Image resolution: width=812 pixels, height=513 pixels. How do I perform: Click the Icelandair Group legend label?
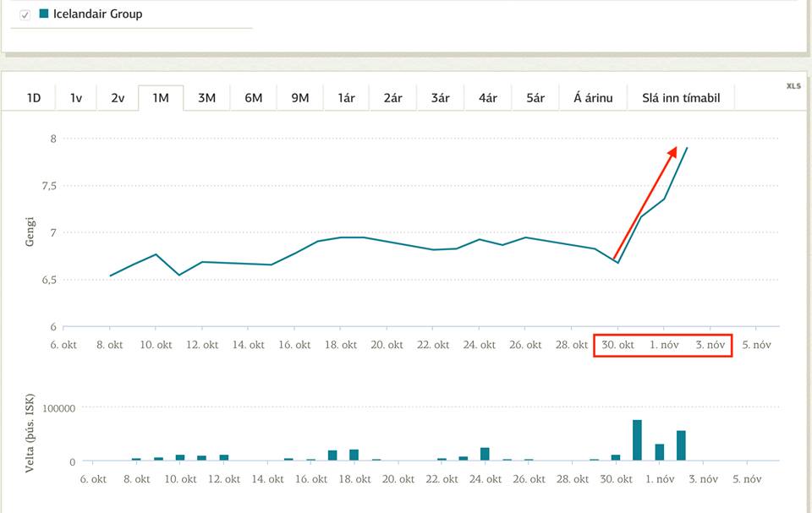[x=97, y=14]
